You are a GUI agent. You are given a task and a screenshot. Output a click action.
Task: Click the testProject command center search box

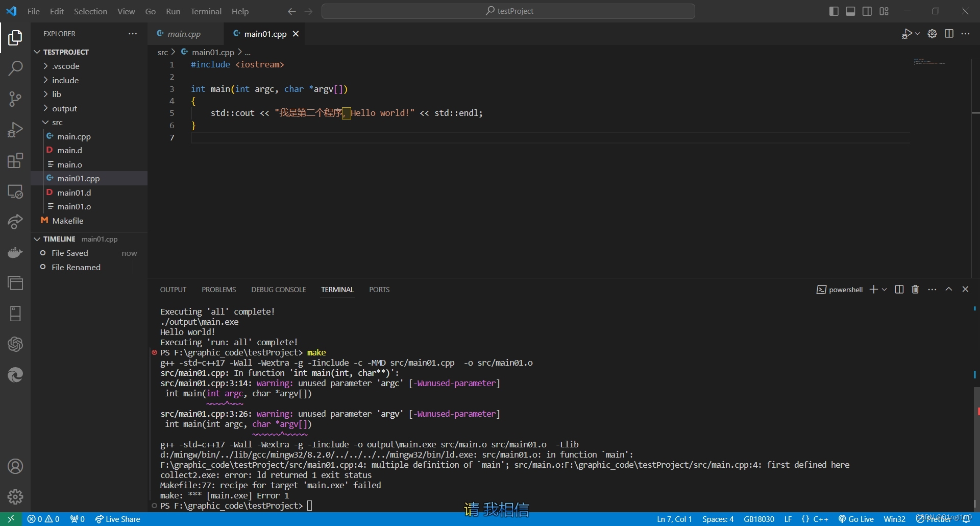click(508, 11)
